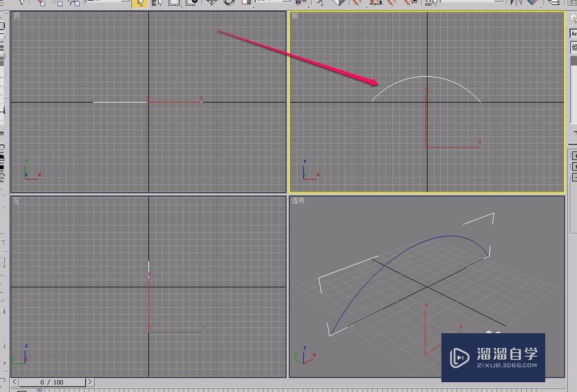
Task: Activate the Select Object arrow tool
Action: pyautogui.click(x=140, y=3)
